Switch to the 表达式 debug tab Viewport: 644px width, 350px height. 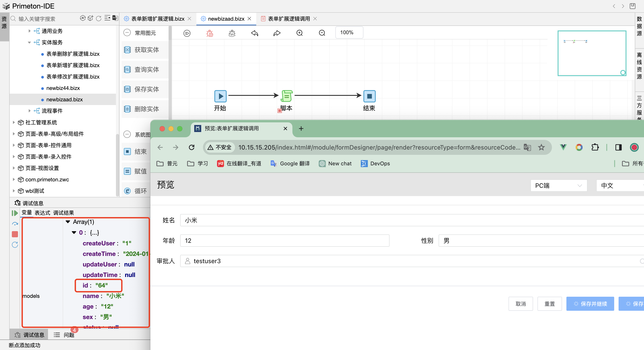point(42,213)
